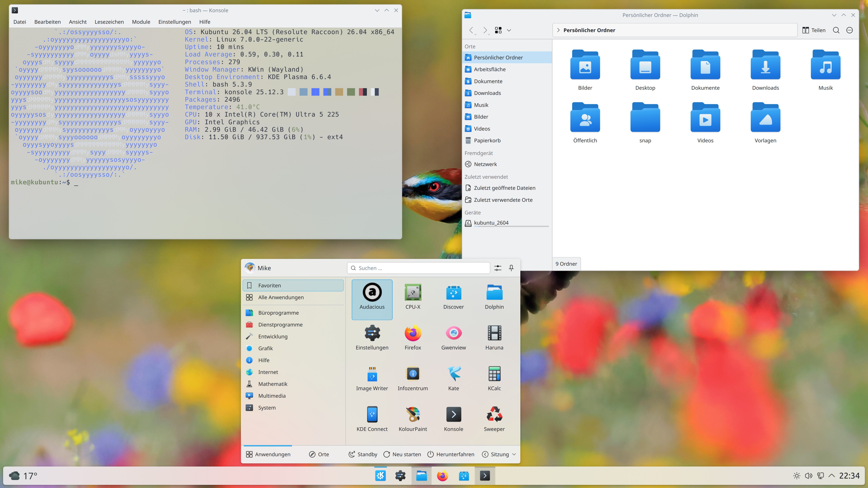Image resolution: width=868 pixels, height=488 pixels.
Task: Select Büroprogramme category in launcher
Action: 293,313
